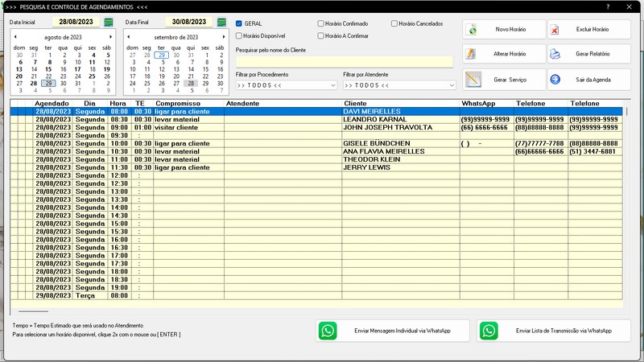644x362 pixels.
Task: Click the Gerar Relatório button
Action: click(x=589, y=54)
